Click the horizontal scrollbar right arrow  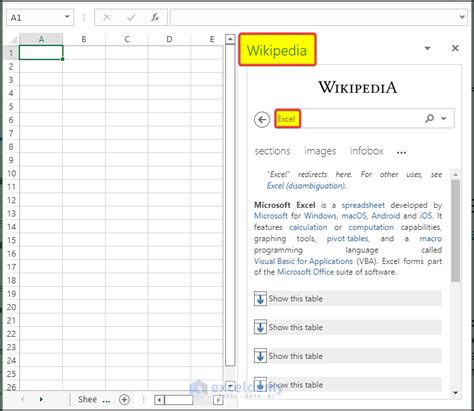[x=218, y=399]
